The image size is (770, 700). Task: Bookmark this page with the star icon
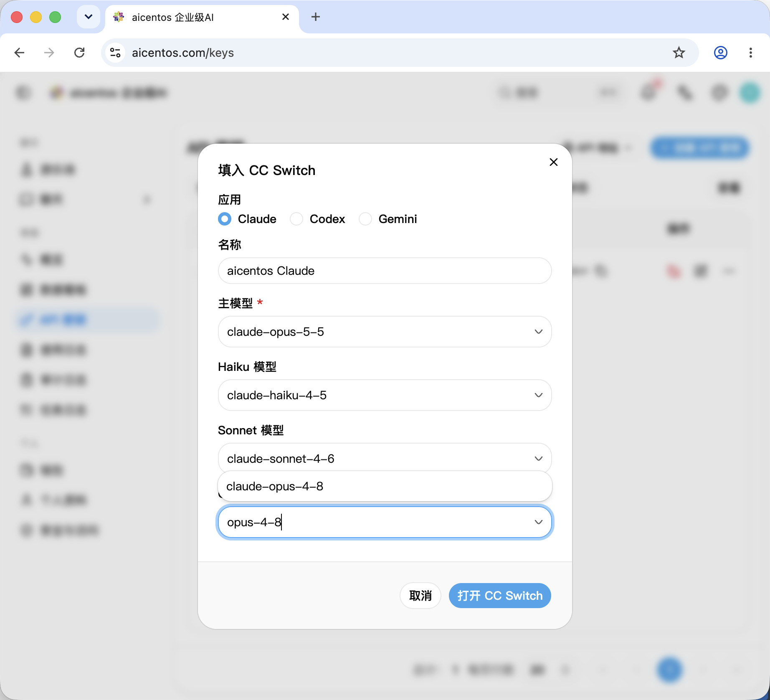tap(679, 53)
